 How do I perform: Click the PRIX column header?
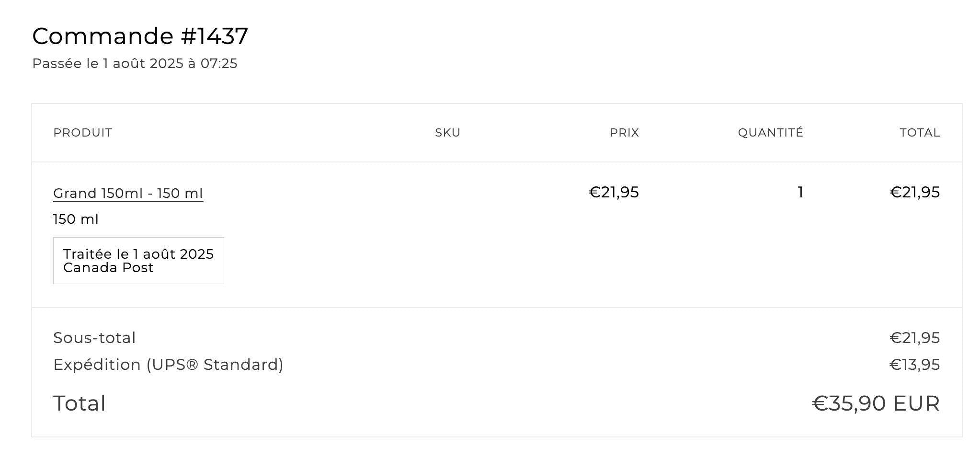pos(624,133)
